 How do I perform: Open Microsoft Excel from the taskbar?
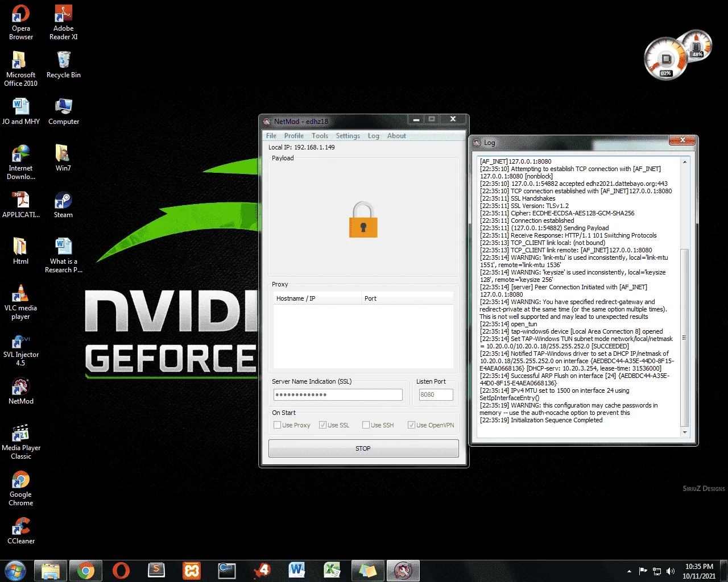(x=332, y=570)
